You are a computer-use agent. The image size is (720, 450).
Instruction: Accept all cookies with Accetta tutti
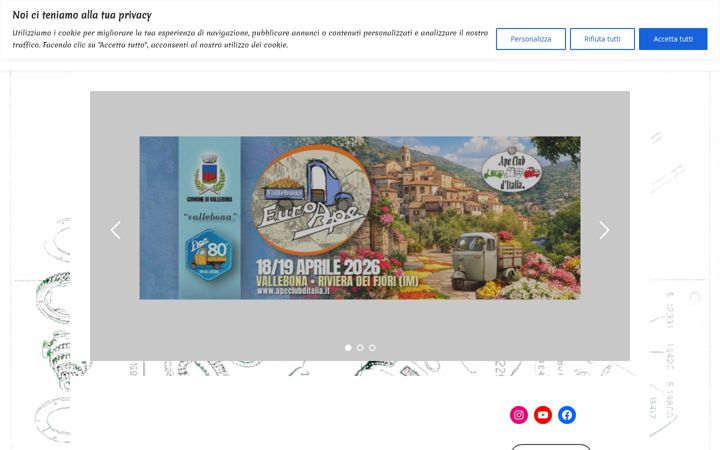pyautogui.click(x=673, y=39)
